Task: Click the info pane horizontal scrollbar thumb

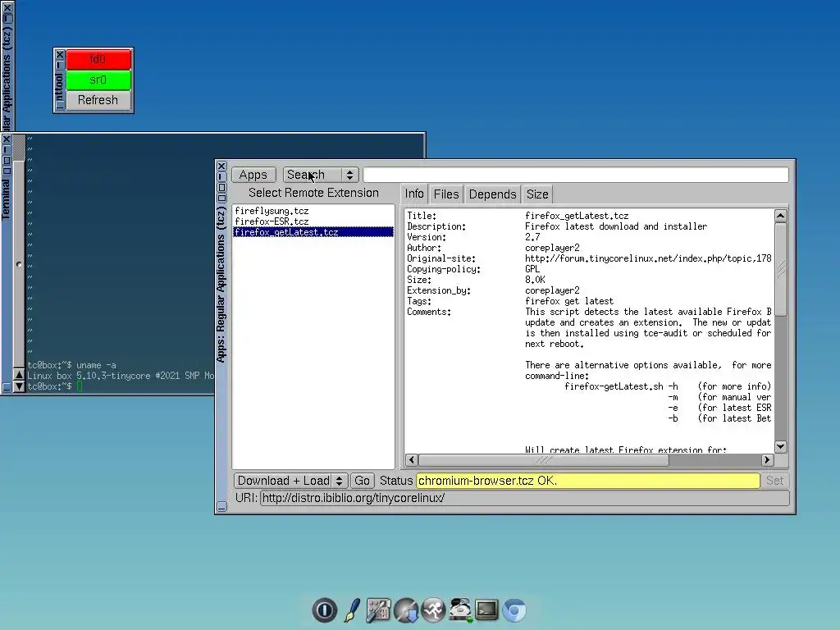Action: [x=543, y=459]
